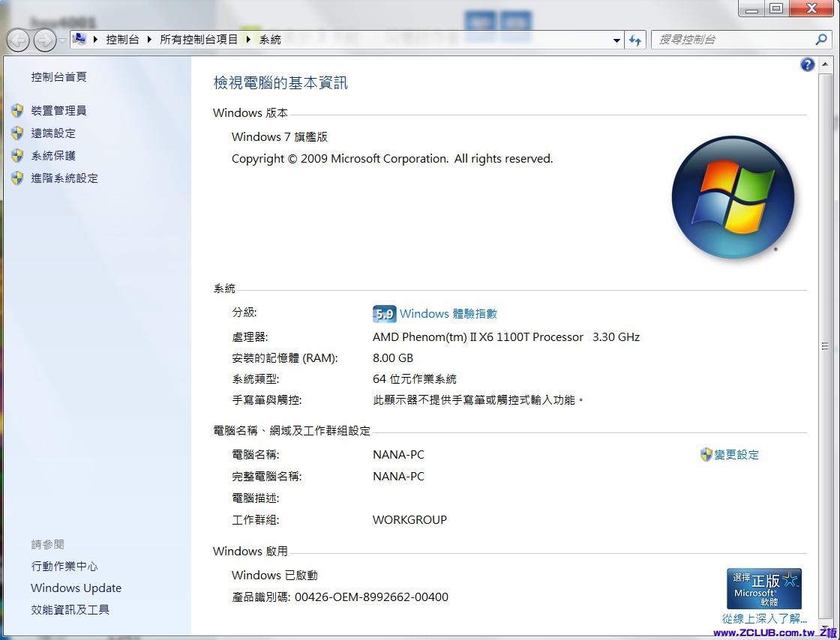The height and width of the screenshot is (640, 840).
Task: Click the vertical scrollbar thumb
Action: click(x=825, y=347)
